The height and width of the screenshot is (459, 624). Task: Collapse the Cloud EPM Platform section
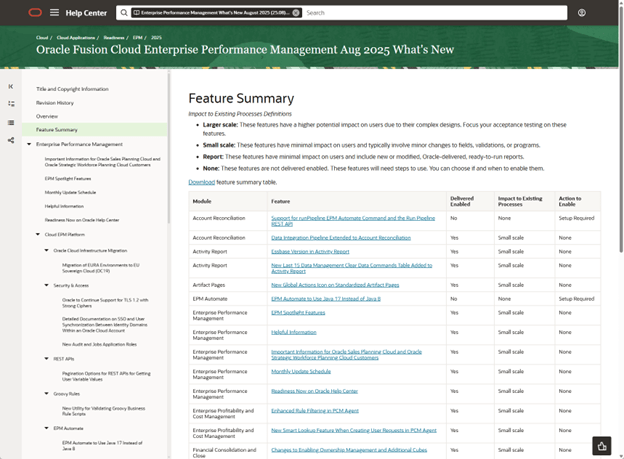click(38, 234)
